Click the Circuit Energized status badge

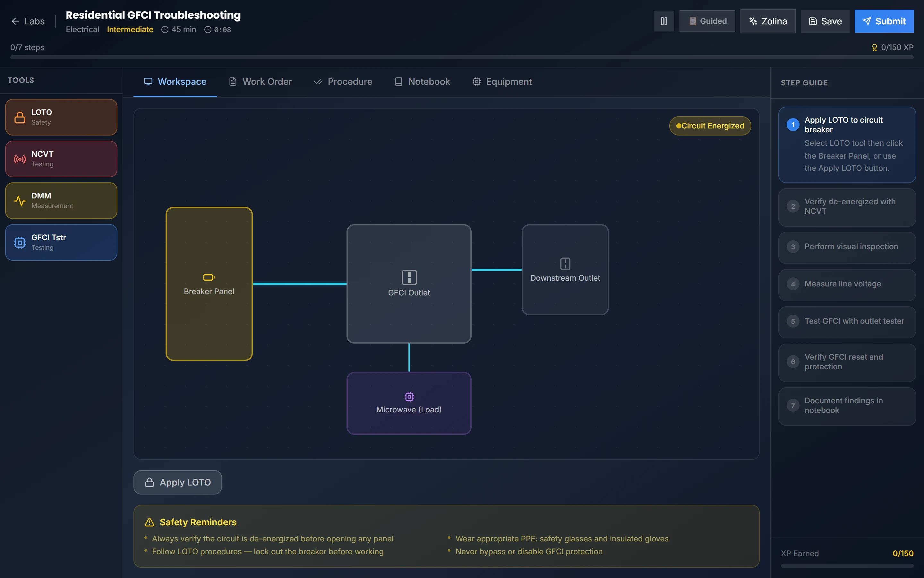point(710,126)
